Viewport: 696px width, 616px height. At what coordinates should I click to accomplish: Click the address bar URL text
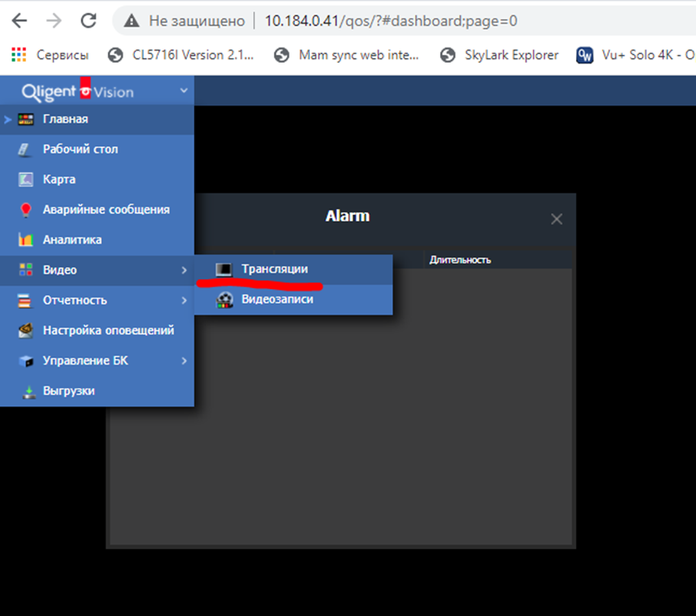tap(391, 21)
